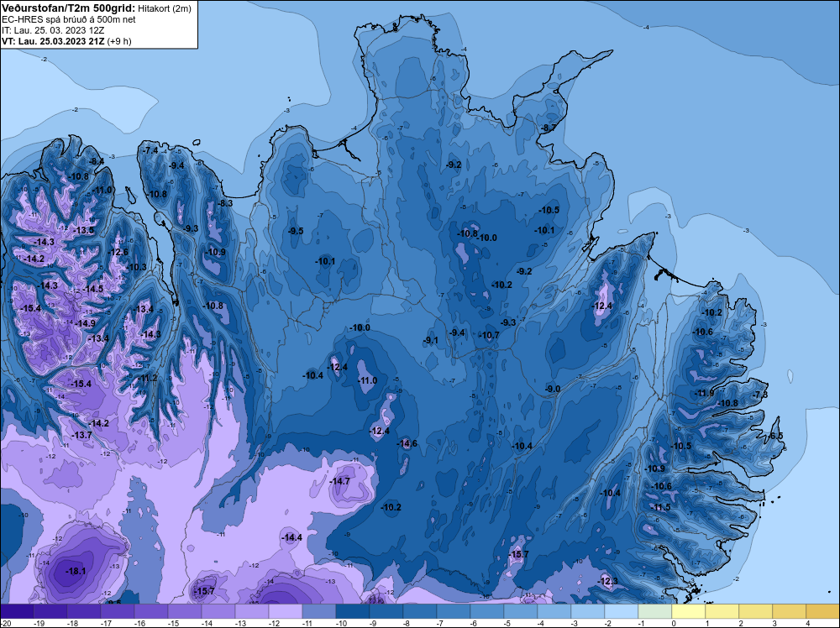Pick the orange legend swatch labeled 4
The height and width of the screenshot is (628, 840).
tap(823, 612)
